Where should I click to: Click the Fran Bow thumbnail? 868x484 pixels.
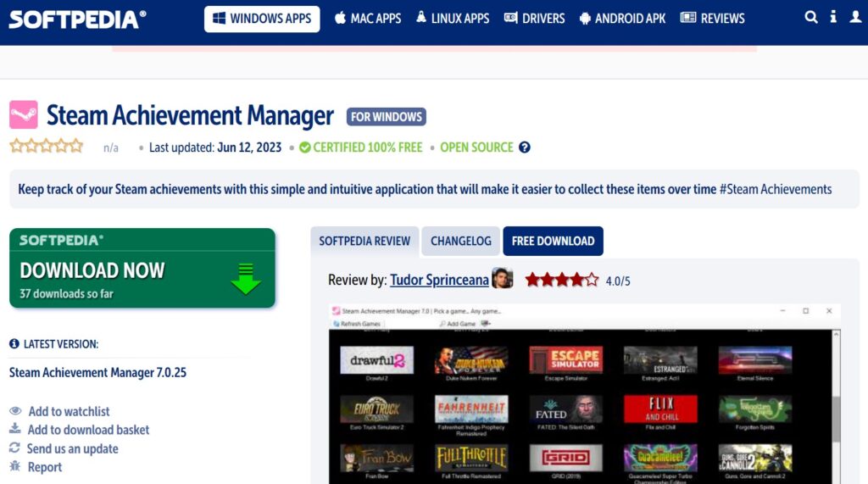click(x=376, y=458)
